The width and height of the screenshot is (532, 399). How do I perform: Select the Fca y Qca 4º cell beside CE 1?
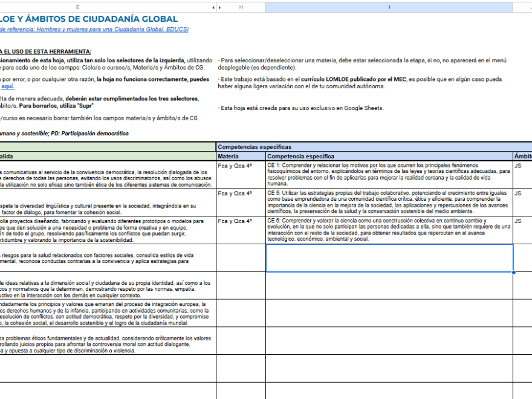[x=241, y=174]
